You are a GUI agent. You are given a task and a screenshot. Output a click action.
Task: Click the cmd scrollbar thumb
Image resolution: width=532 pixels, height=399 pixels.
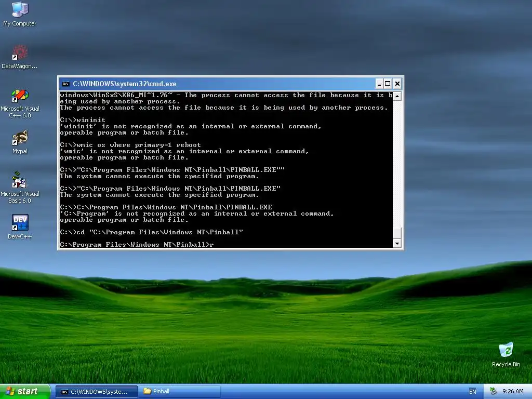click(x=397, y=233)
